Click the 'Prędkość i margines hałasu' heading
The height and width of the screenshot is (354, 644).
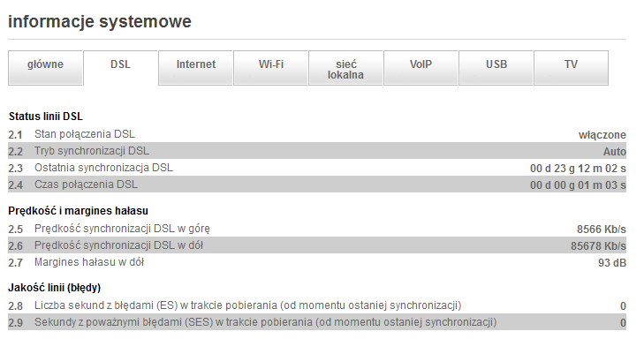(x=71, y=211)
